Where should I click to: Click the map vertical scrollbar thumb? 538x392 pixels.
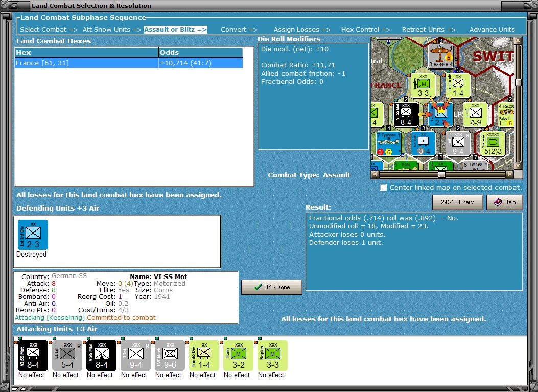[x=519, y=82]
